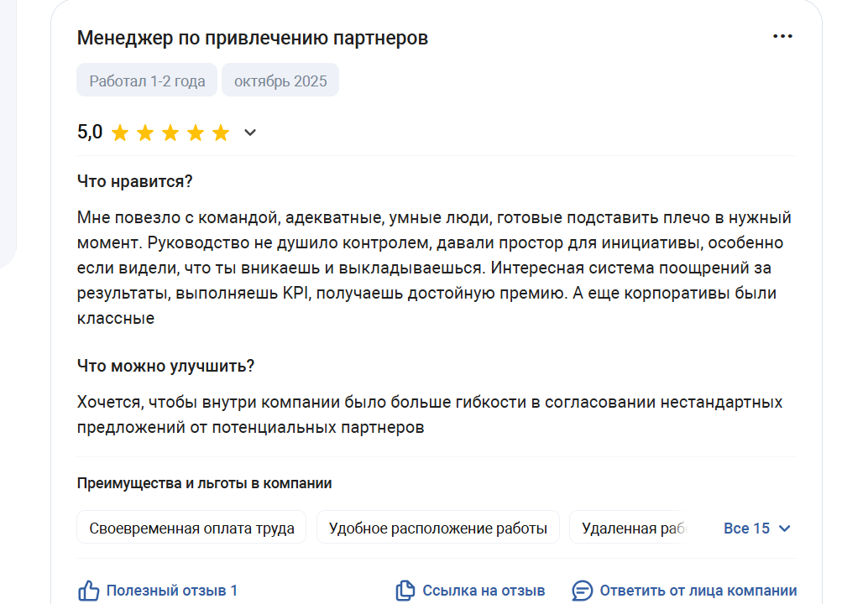The width and height of the screenshot is (868, 604).
Task: Select 'Своевременная оплата труда' benefit chip
Action: point(191,528)
